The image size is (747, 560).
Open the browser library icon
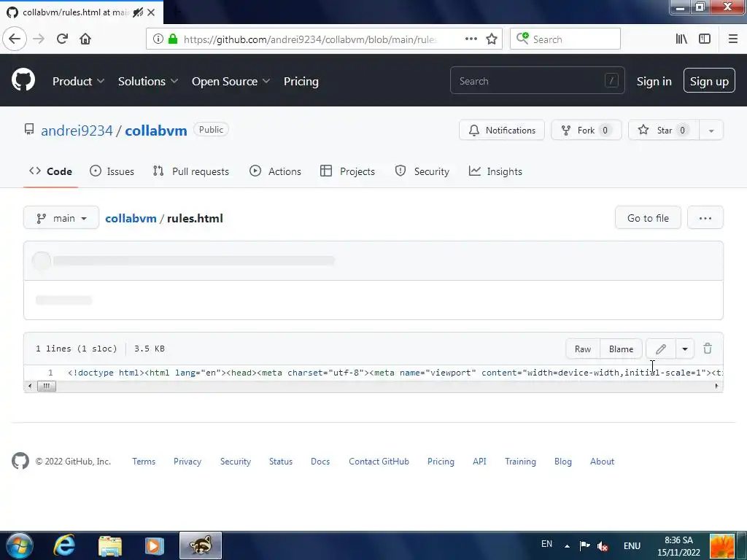click(681, 39)
